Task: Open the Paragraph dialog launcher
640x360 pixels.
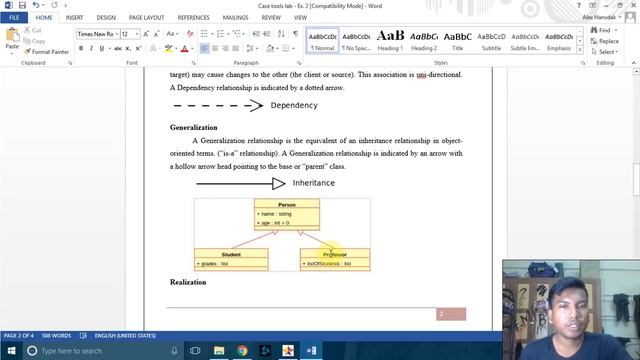Action: (x=299, y=63)
